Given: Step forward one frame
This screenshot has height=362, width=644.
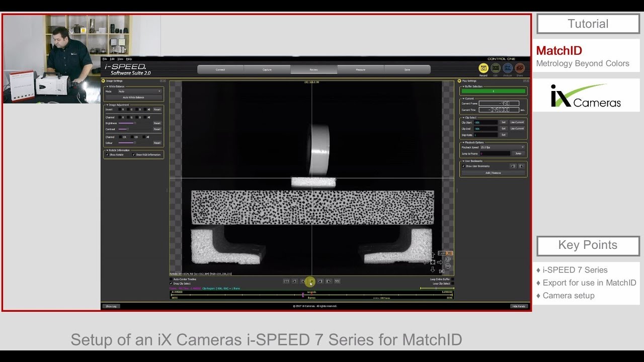Looking at the screenshot, I should click(329, 281).
